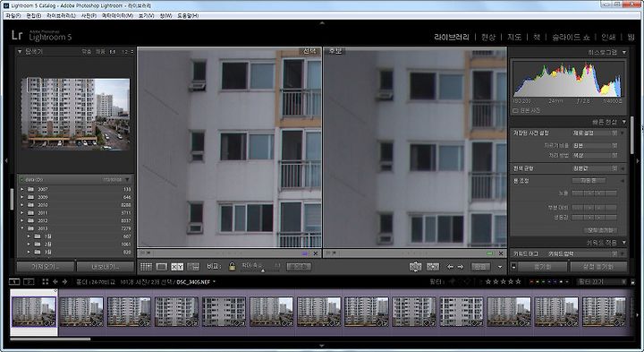Click the previous photo left arrow in toolbar
Image resolution: width=644 pixels, height=352 pixels.
(x=450, y=267)
